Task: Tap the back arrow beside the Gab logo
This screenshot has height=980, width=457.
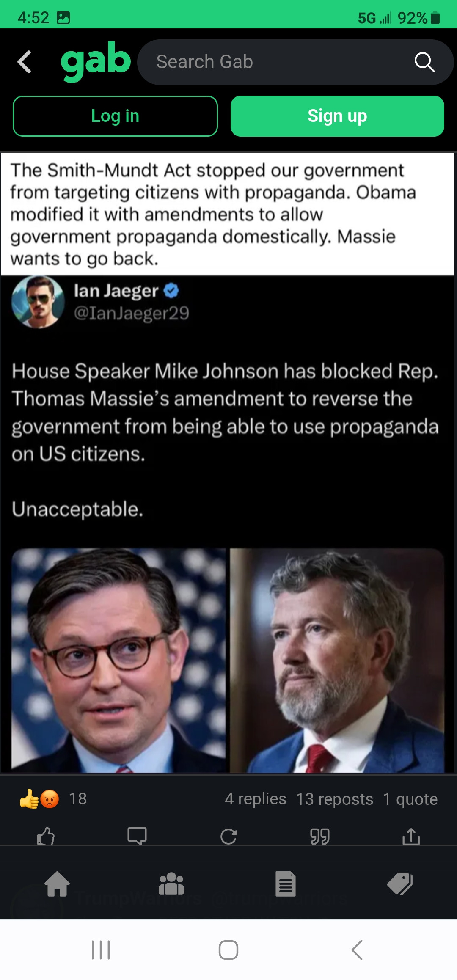Action: tap(25, 62)
